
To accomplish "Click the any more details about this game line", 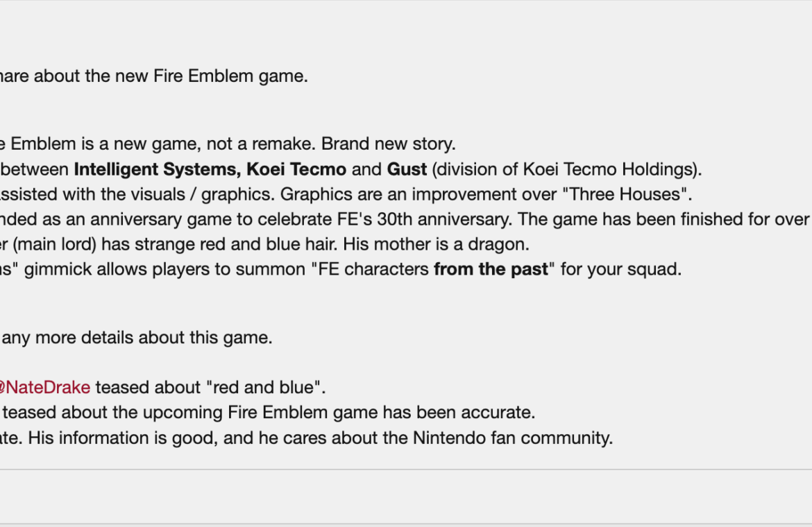I will (x=137, y=338).
